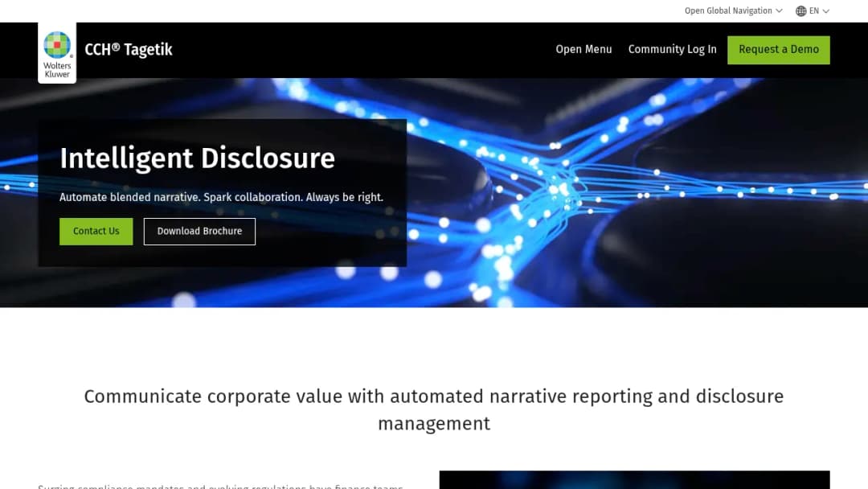The image size is (868, 489).
Task: Click the dark video thumbnail below heading
Action: [x=634, y=479]
